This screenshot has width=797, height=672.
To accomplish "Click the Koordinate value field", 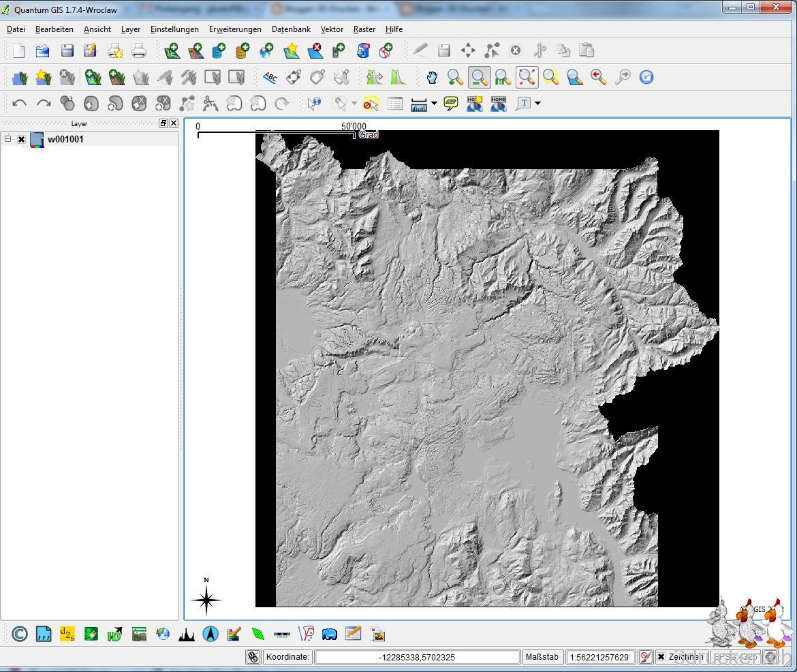I will point(417,657).
